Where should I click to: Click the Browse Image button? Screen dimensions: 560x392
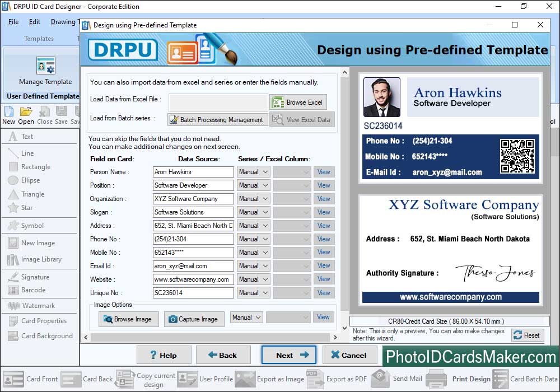point(128,319)
